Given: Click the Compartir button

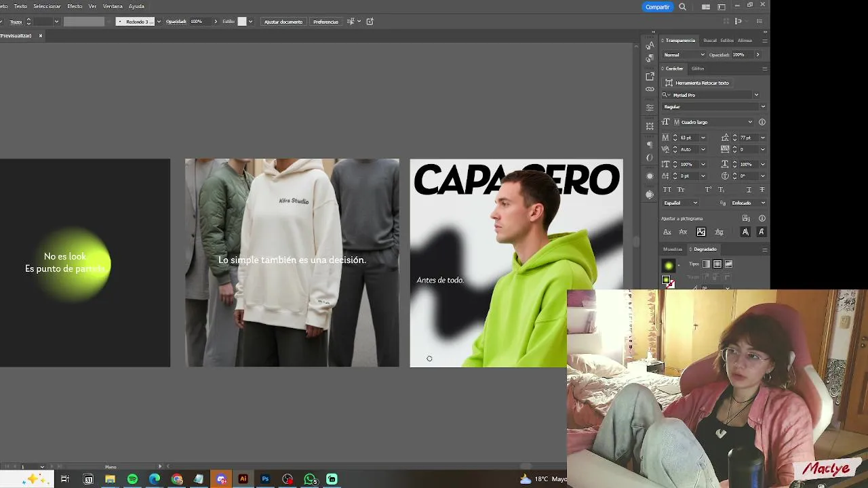Looking at the screenshot, I should tap(657, 7).
